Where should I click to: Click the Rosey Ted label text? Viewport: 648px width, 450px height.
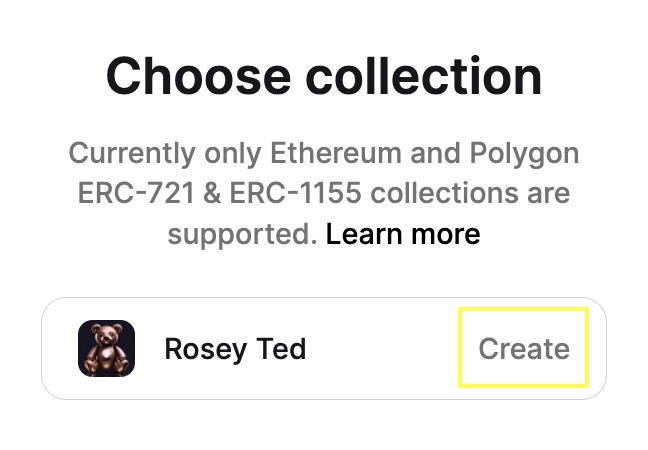(x=235, y=349)
